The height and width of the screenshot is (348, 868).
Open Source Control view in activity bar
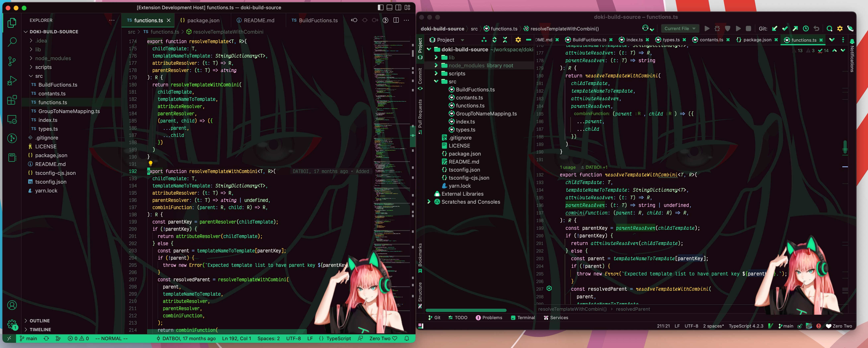(x=12, y=61)
